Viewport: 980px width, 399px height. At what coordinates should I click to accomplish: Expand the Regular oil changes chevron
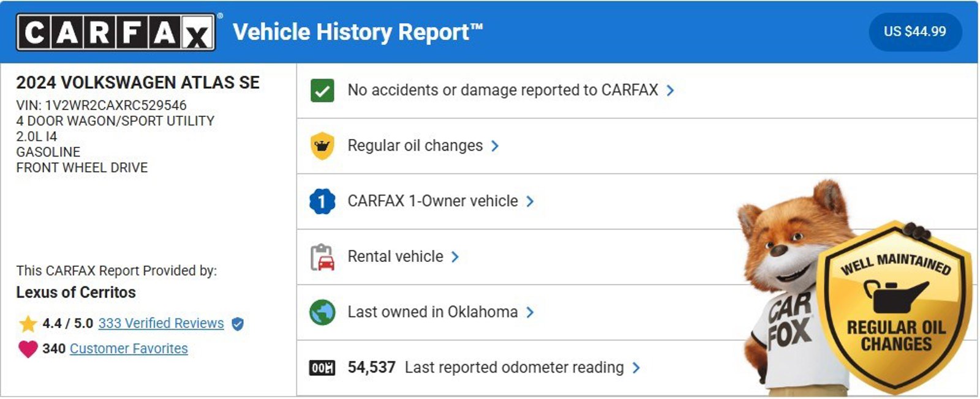495,146
